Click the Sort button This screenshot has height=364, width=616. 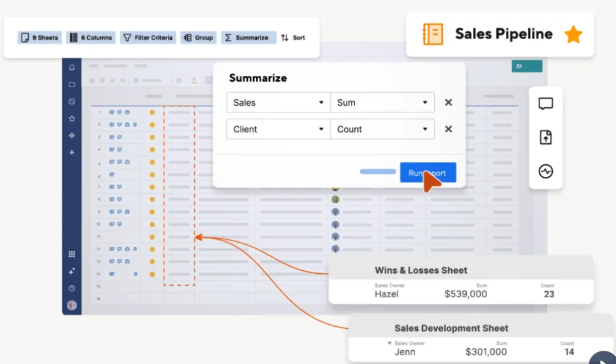pyautogui.click(x=293, y=38)
